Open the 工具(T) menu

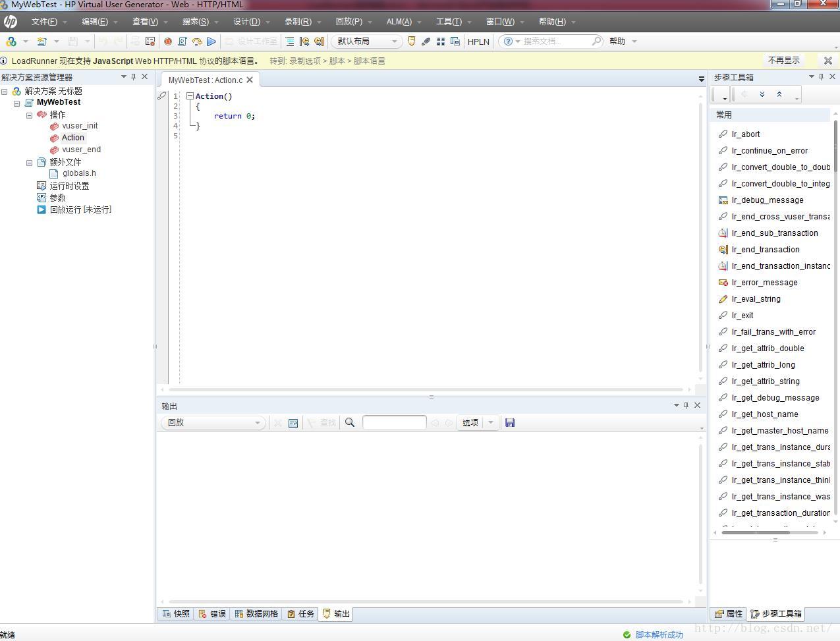point(453,22)
